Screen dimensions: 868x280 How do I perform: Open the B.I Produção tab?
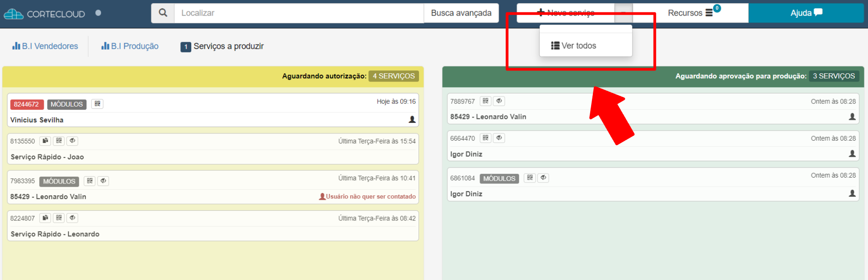(x=130, y=46)
